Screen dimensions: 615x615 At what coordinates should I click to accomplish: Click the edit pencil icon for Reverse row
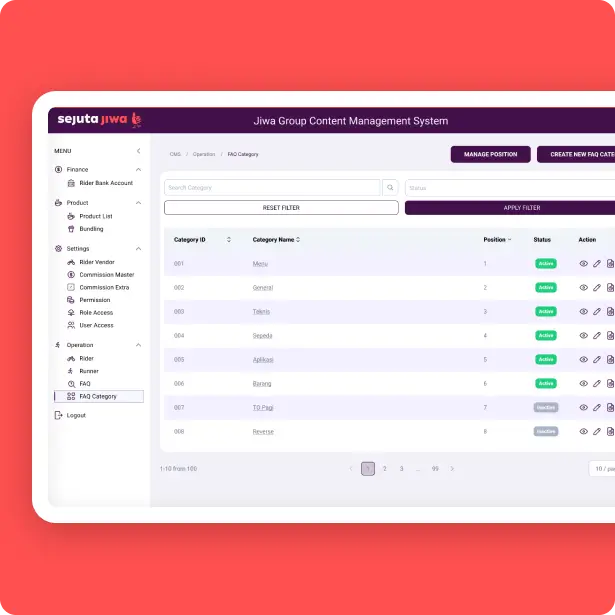(597, 432)
